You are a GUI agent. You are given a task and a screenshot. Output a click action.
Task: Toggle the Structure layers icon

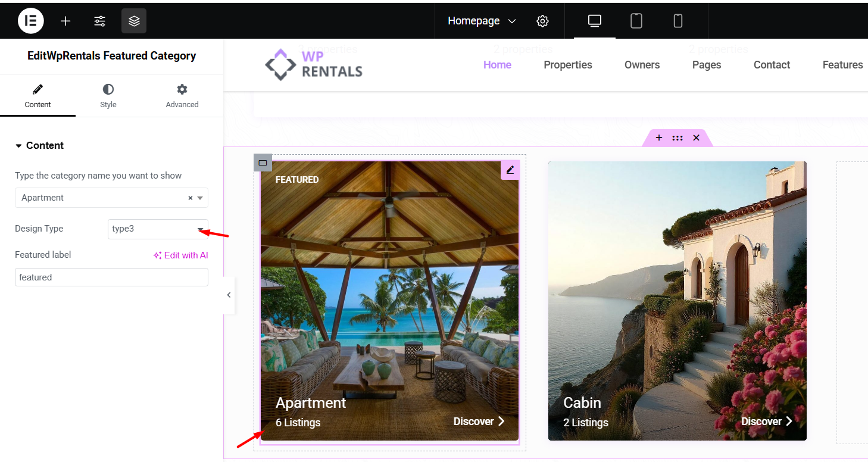pos(134,21)
